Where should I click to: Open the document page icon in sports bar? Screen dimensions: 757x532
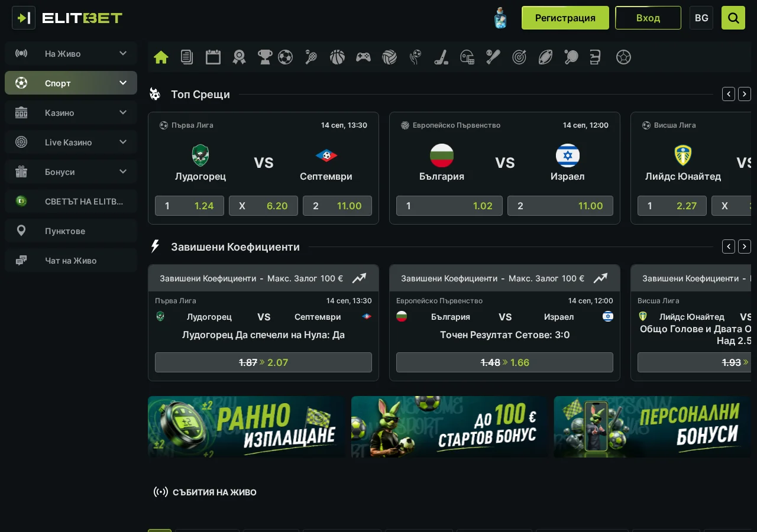coord(187,57)
